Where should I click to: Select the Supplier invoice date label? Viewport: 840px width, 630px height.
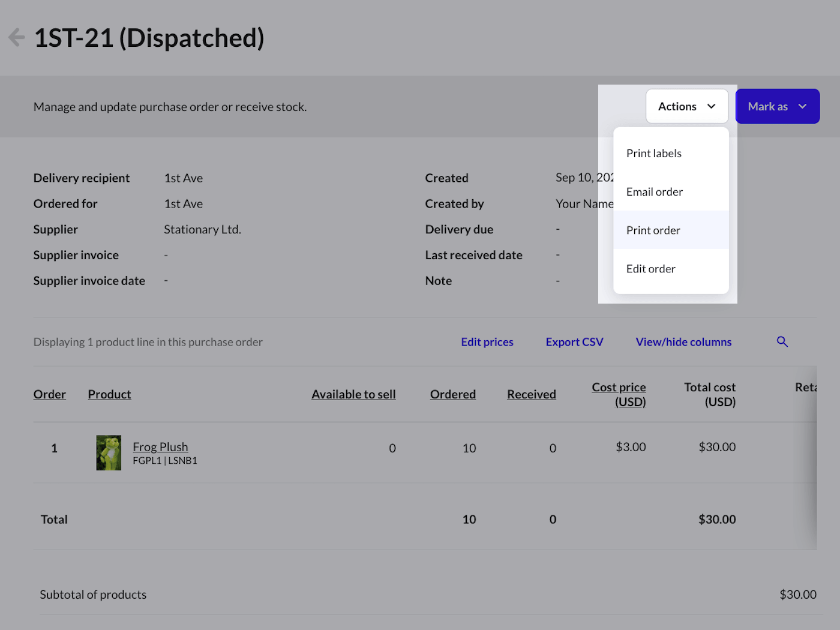pyautogui.click(x=89, y=281)
